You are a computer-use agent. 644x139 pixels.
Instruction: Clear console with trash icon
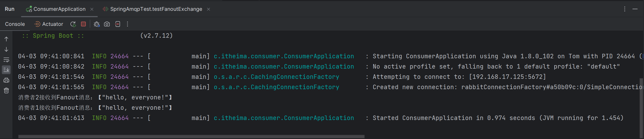click(6, 90)
